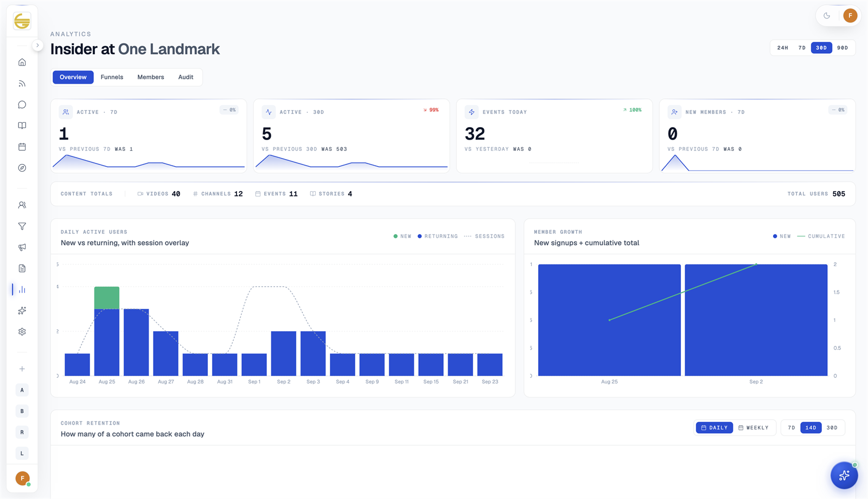Open workspace B in sidebar

(x=22, y=412)
